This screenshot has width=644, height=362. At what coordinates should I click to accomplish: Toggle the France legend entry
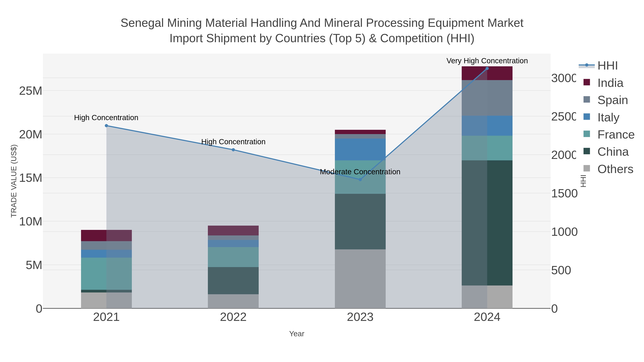(609, 135)
